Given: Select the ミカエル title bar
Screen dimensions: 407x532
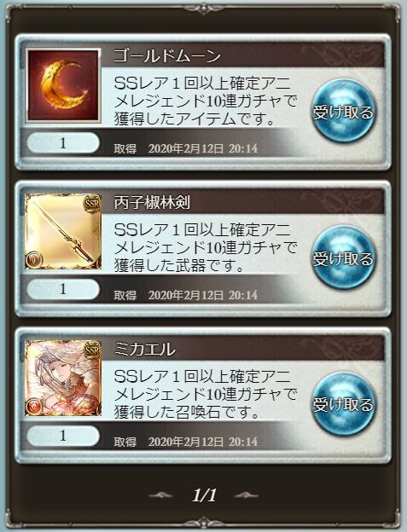Looking at the screenshot, I should pyautogui.click(x=242, y=350).
